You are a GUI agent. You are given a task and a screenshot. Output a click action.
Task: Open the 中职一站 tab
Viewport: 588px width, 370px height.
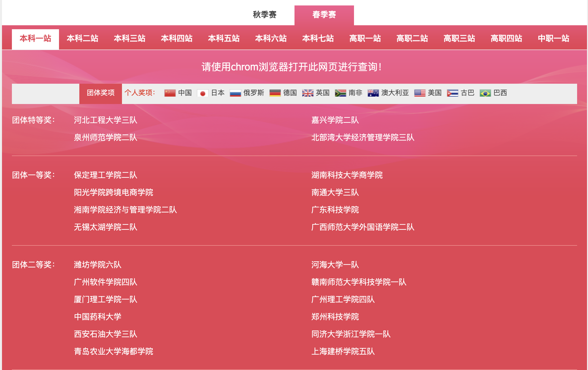[554, 39]
